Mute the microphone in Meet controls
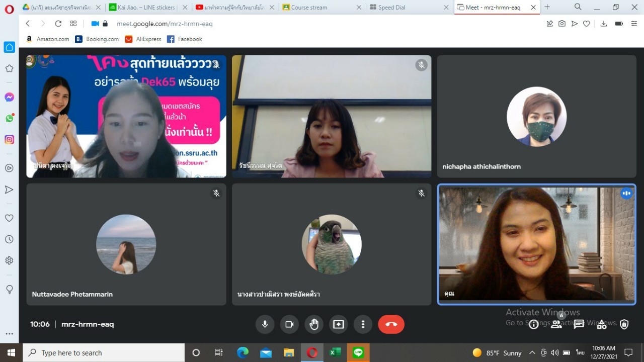Viewport: 644px width, 362px height. pos(265,324)
